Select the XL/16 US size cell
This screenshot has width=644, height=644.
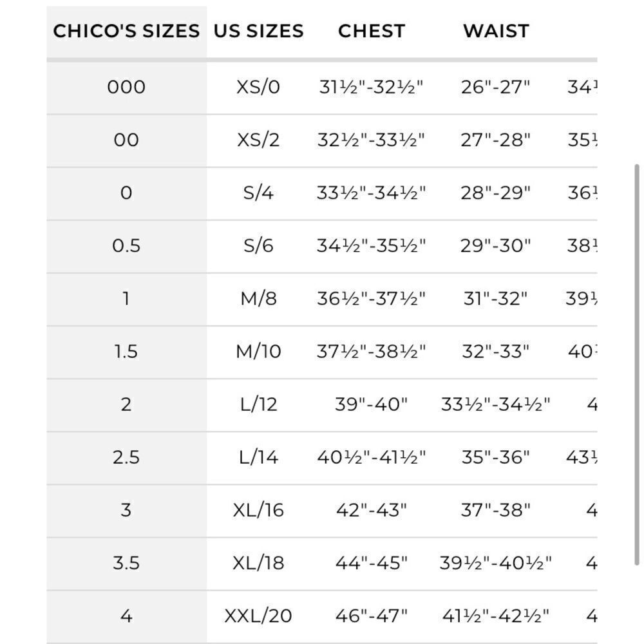click(x=258, y=510)
